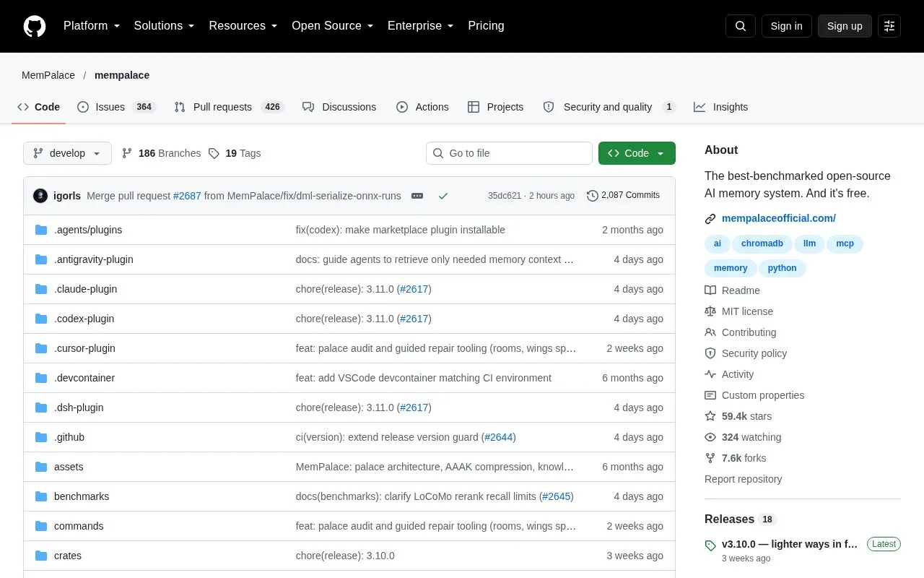Open the command palette icon beside Sign up
The width and height of the screenshot is (924, 578).
coord(889,26)
